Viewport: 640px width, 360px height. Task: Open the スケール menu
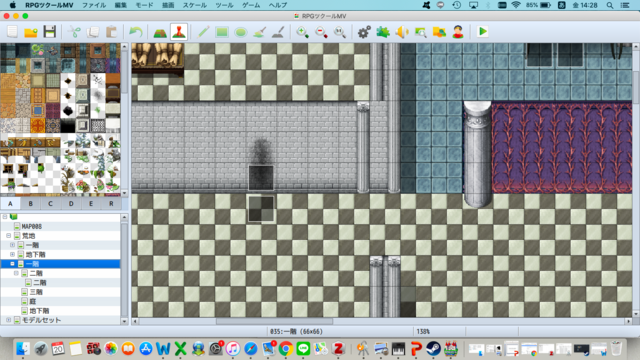tap(194, 5)
